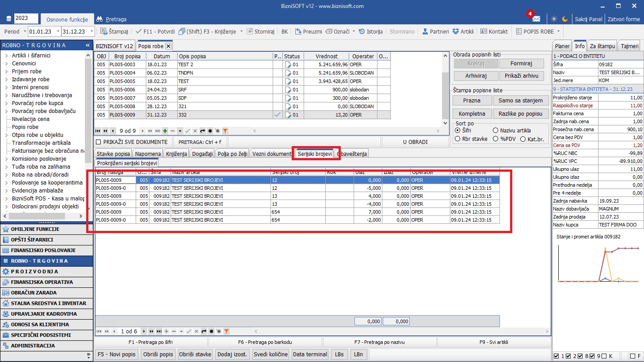This screenshot has width=644, height=362.
Task: Click F5 - Novi popis button
Action: (116, 354)
